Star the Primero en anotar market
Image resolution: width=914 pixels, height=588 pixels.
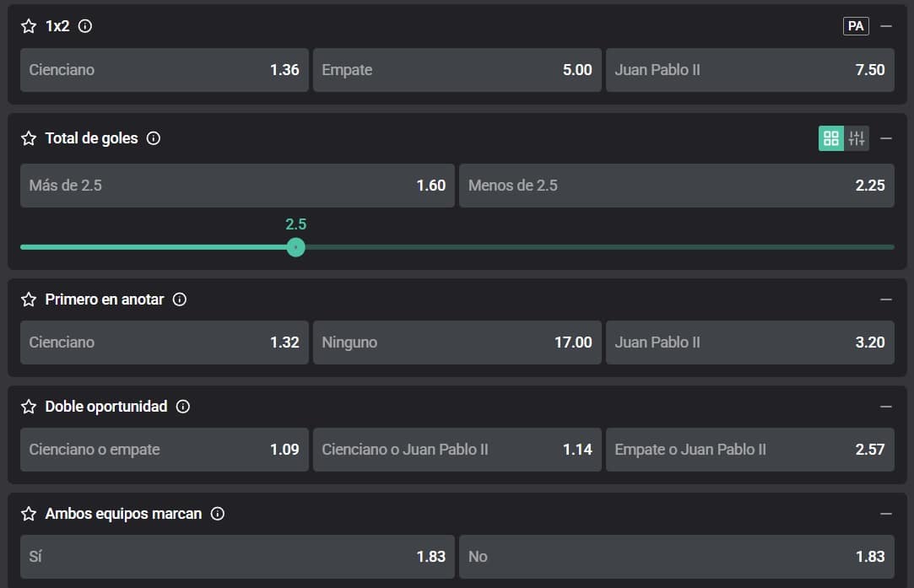[29, 299]
